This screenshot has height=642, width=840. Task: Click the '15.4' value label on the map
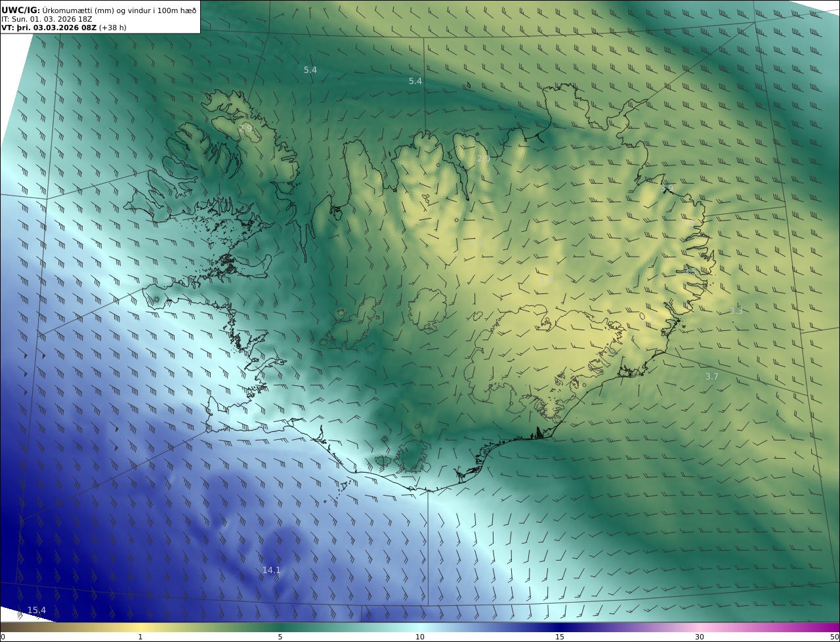coord(37,610)
